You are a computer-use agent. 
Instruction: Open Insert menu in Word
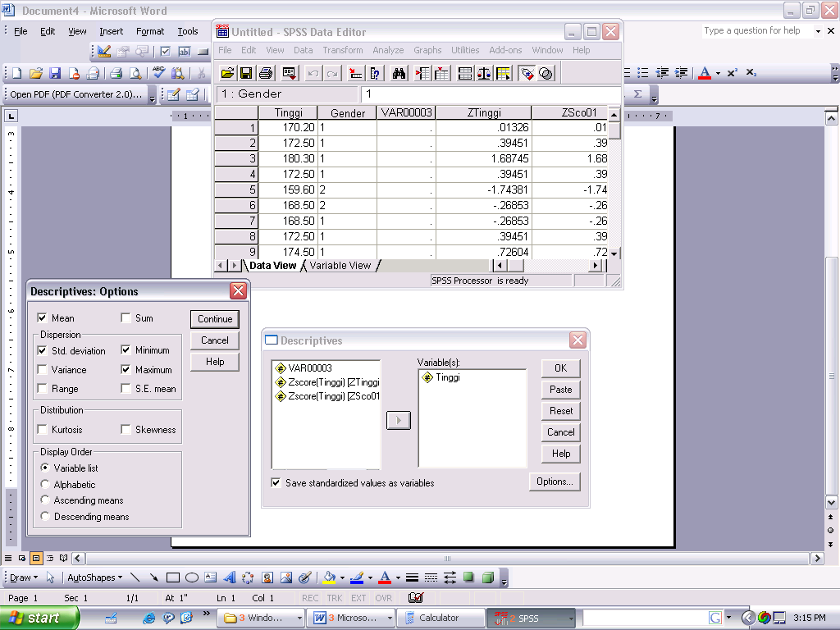[111, 31]
